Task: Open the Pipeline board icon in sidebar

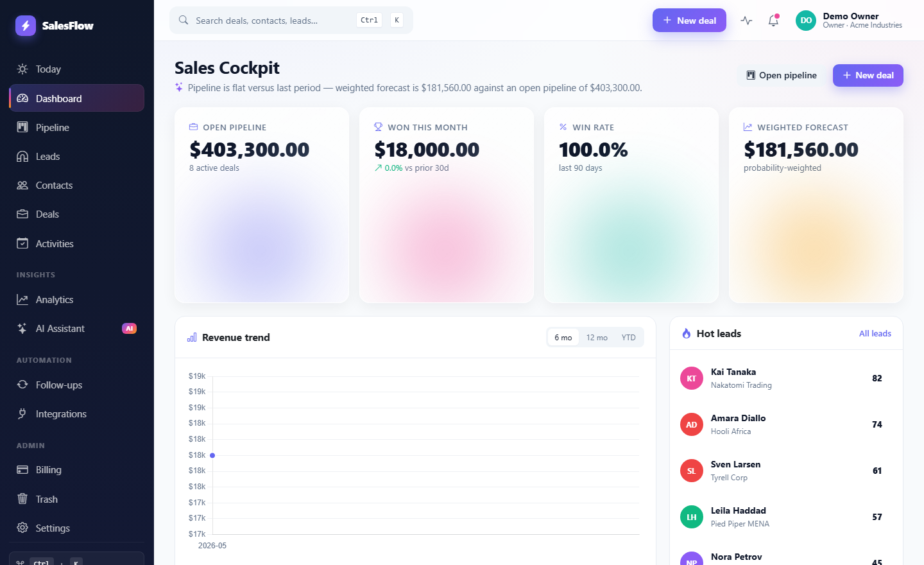Action: (x=22, y=127)
